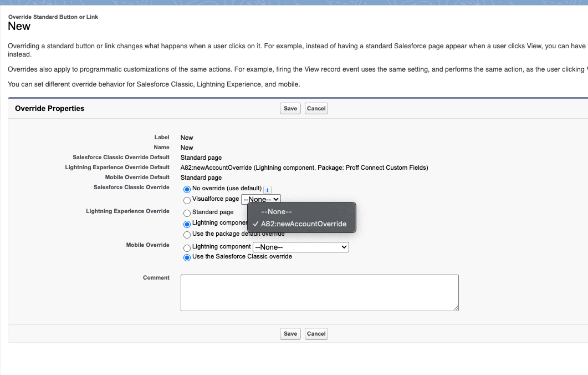Image resolution: width=588 pixels, height=375 pixels.
Task: Select Use the package default override option
Action: (x=187, y=235)
